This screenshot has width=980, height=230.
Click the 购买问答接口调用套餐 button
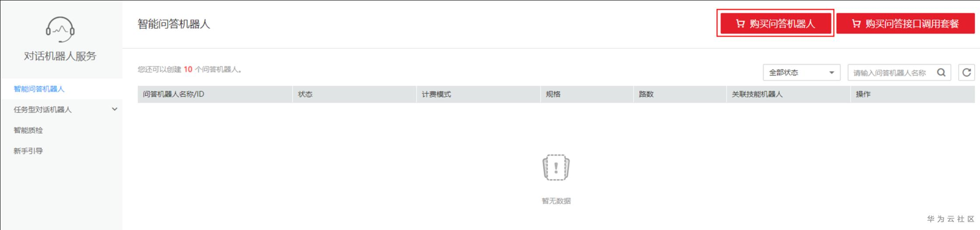click(x=906, y=24)
